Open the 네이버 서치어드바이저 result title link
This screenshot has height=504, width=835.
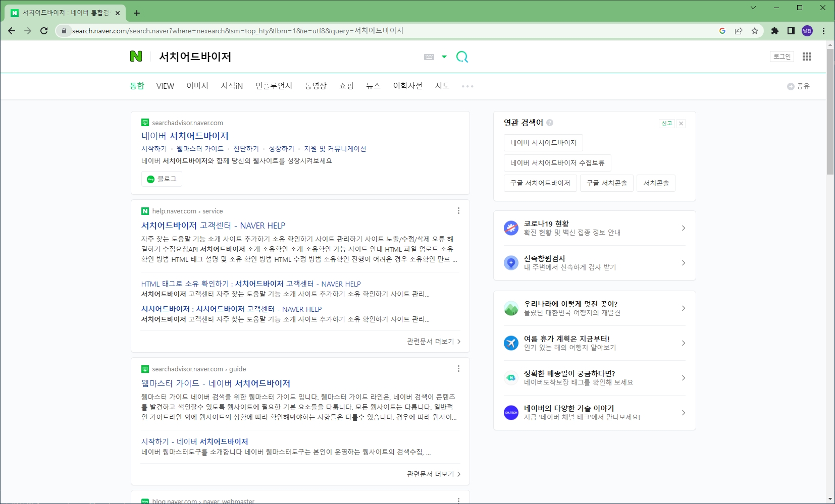coord(185,136)
